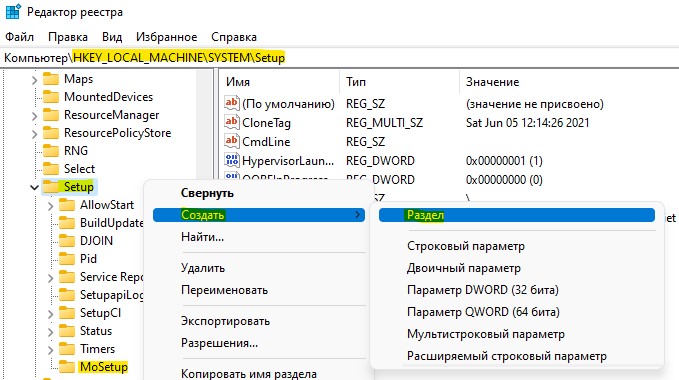
Task: Open the Справка menu
Action: 234,37
